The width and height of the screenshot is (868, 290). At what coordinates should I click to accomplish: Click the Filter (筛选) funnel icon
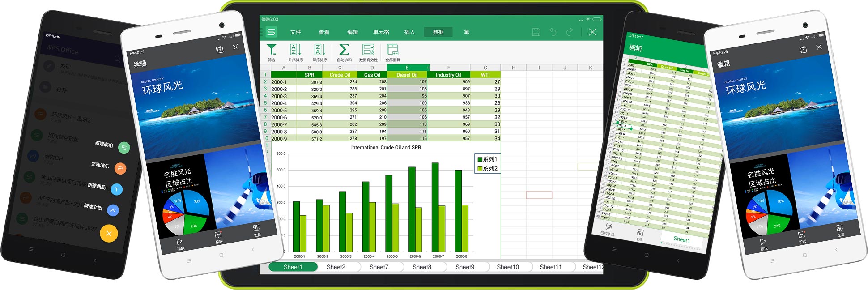[x=271, y=50]
